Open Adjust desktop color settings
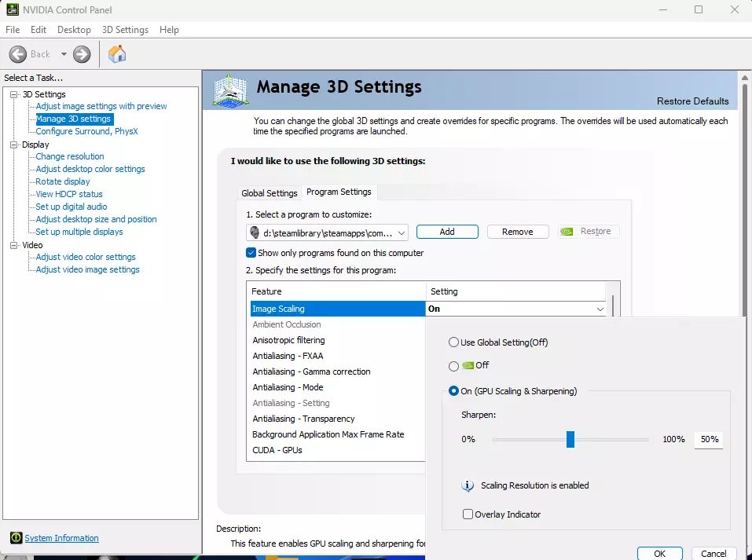 click(90, 169)
